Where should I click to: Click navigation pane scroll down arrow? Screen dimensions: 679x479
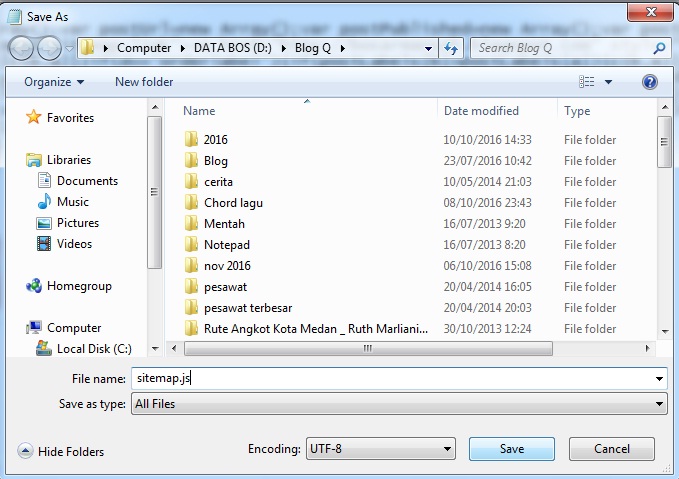pyautogui.click(x=155, y=348)
